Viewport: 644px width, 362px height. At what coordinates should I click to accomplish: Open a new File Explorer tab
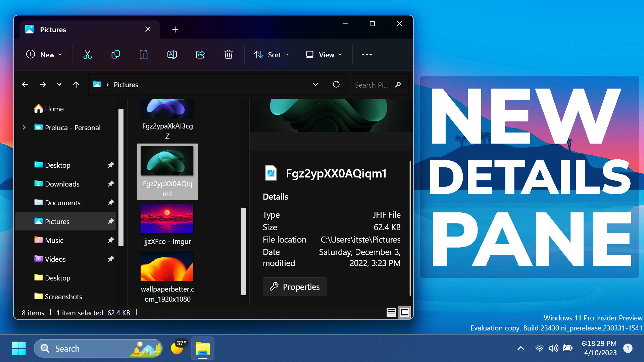coord(175,30)
